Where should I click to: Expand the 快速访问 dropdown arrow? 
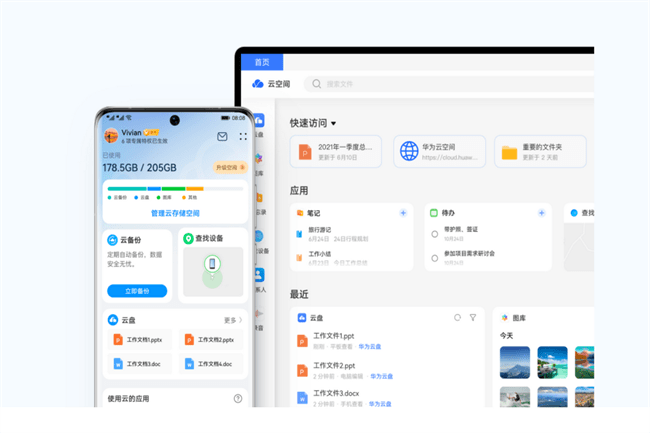334,124
